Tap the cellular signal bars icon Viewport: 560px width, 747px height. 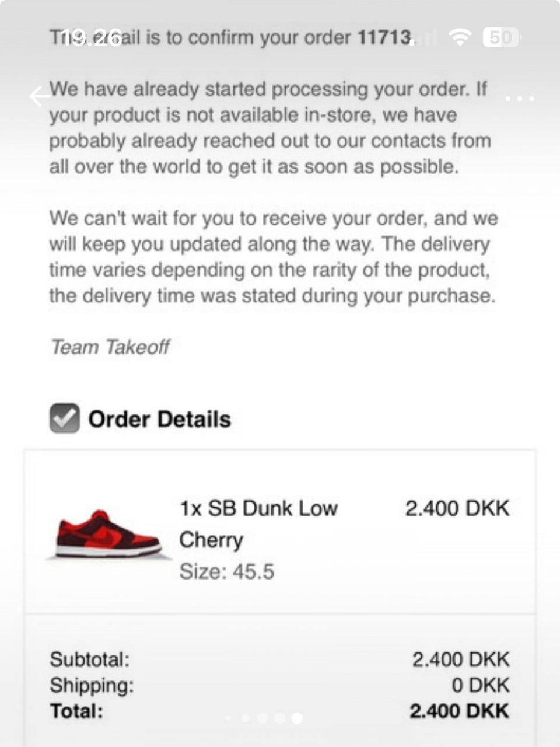pos(429,39)
